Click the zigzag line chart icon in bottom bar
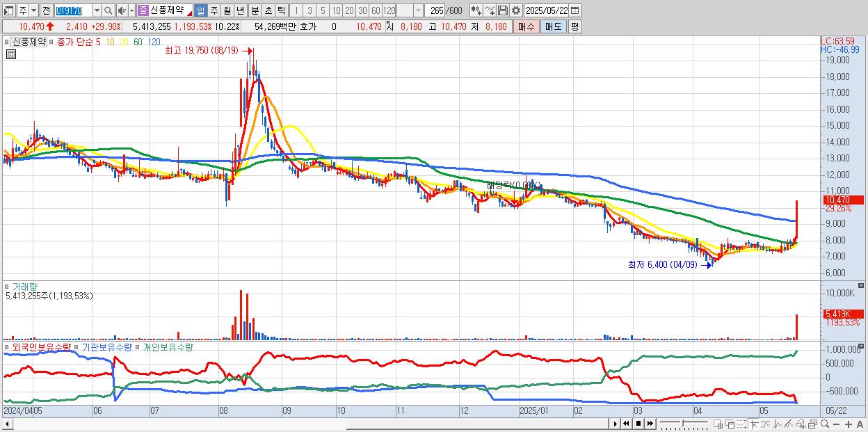The image size is (868, 432). click(x=778, y=424)
